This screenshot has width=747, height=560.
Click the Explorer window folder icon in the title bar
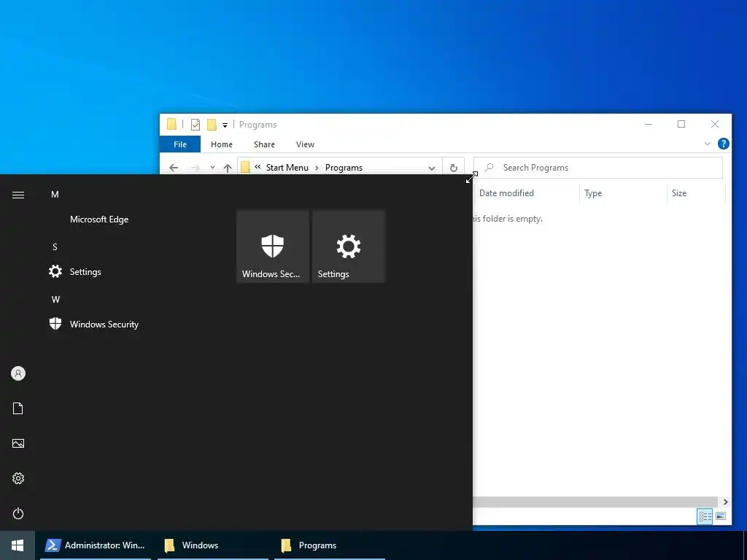pyautogui.click(x=171, y=124)
